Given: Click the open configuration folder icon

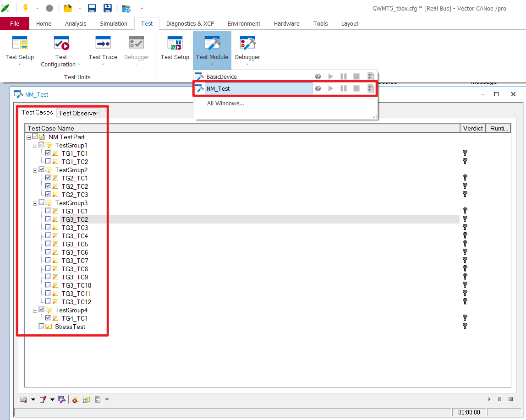Looking at the screenshot, I should point(68,8).
